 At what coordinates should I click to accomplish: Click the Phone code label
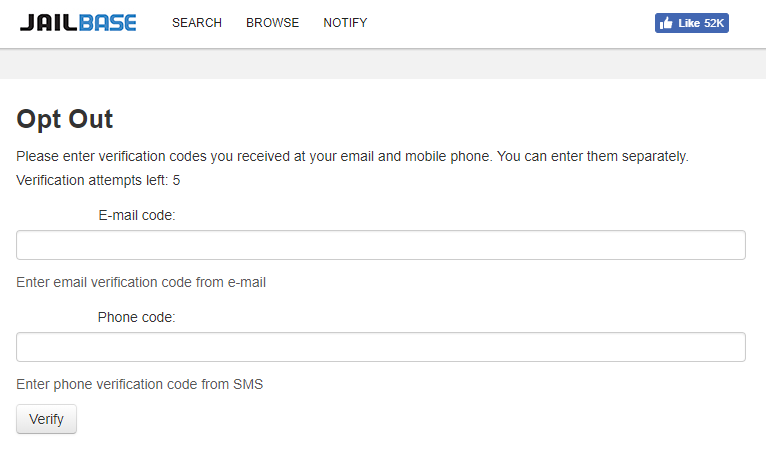(x=136, y=317)
